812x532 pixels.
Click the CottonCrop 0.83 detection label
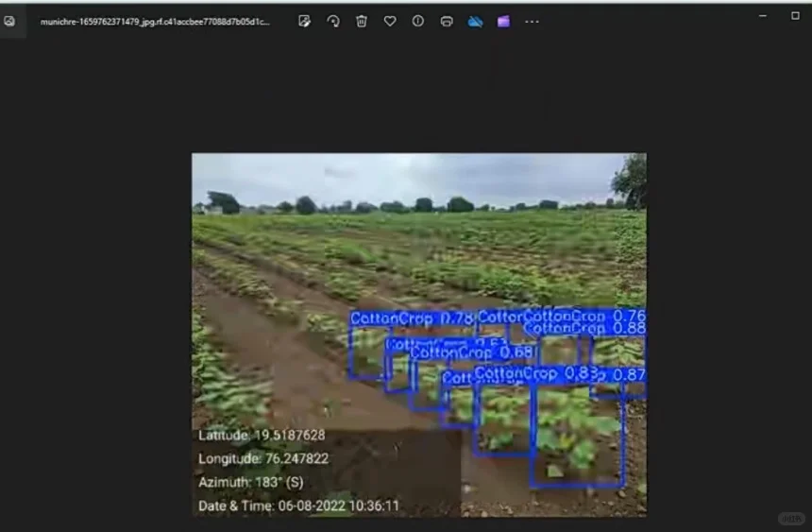[x=536, y=374]
